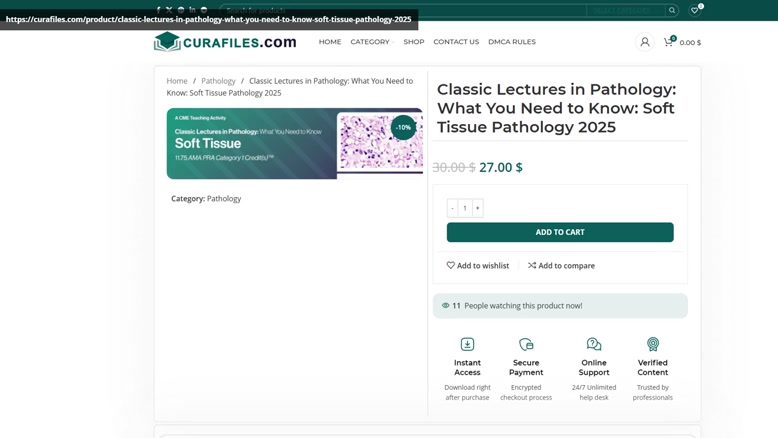778x438 pixels.
Task: Open the Soft Tissue product image
Action: pyautogui.click(x=295, y=143)
